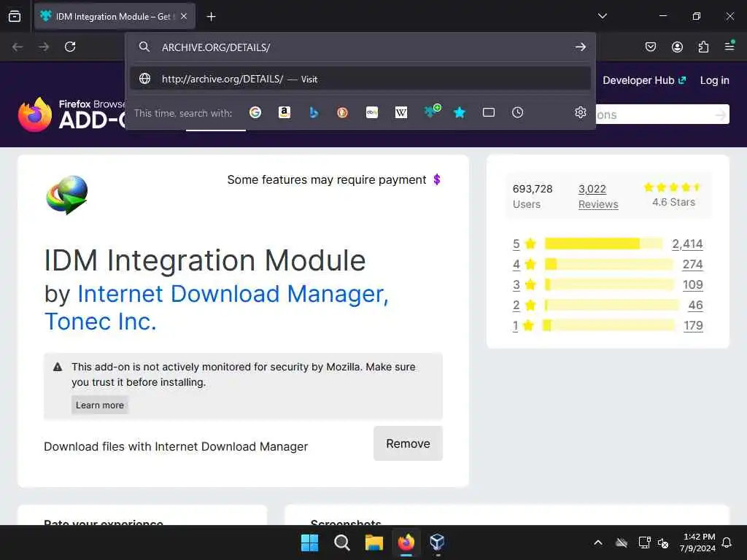Open Save to Pocket
This screenshot has width=747, height=560.
coord(651,47)
